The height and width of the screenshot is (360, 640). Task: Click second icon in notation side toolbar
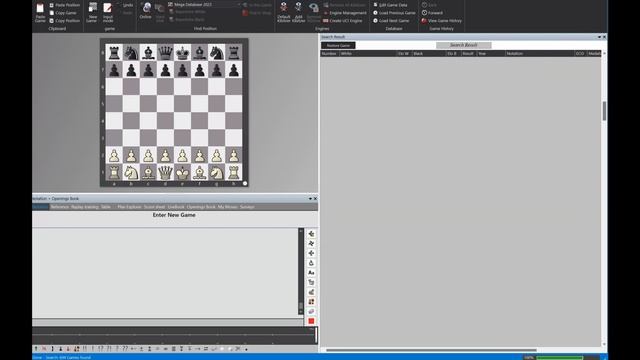click(311, 244)
